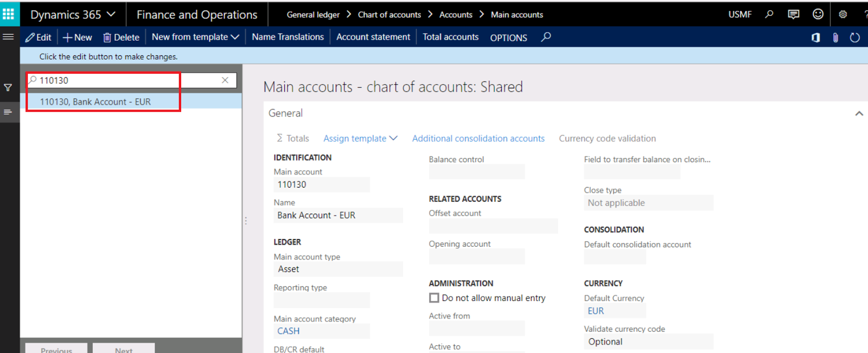The height and width of the screenshot is (353, 868).
Task: Clear the quick filter with X icon
Action: pos(225,80)
